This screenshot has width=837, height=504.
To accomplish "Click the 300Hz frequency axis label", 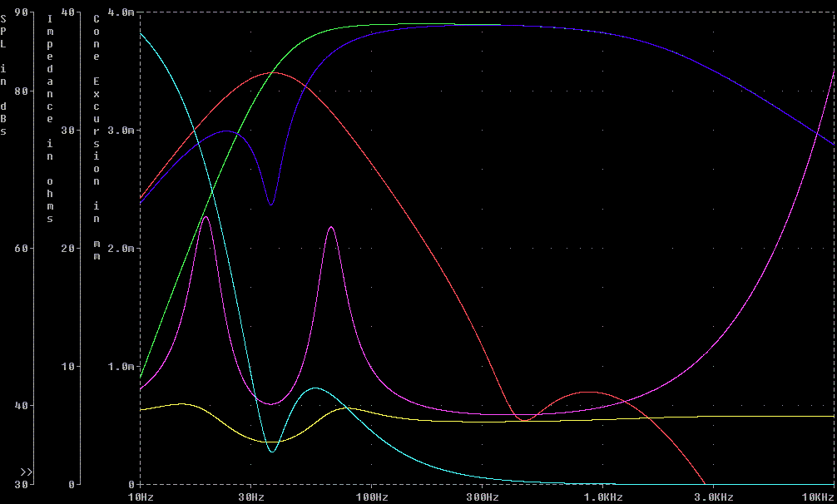I will (483, 497).
